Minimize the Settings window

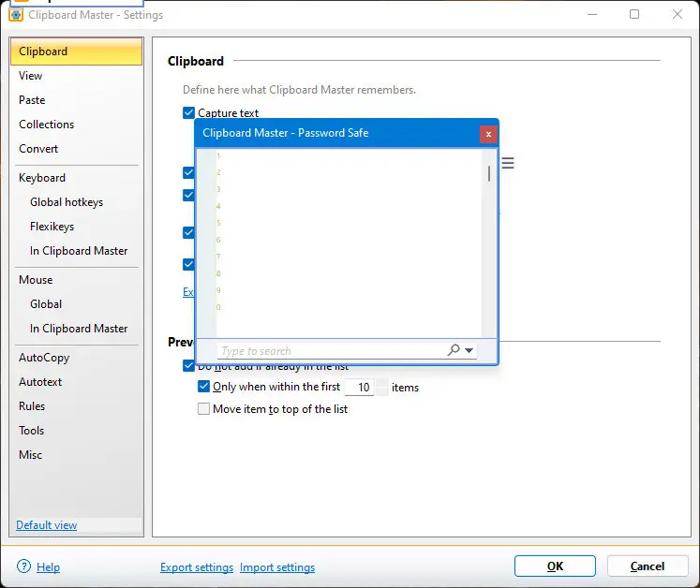592,14
